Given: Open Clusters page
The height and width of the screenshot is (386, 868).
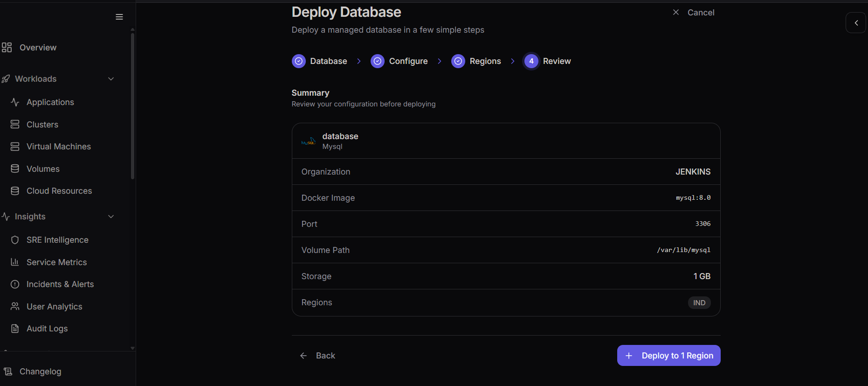Looking at the screenshot, I should [42, 125].
